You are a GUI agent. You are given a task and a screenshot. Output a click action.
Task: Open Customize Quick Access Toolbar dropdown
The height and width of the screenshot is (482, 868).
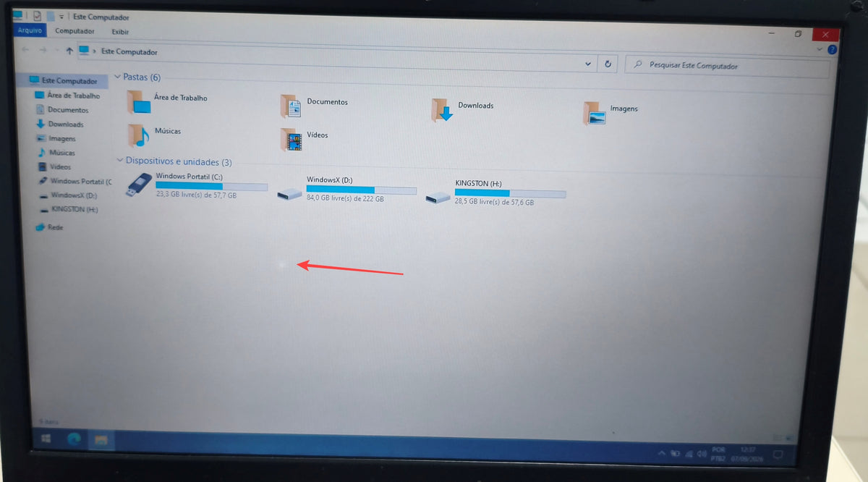pos(61,16)
